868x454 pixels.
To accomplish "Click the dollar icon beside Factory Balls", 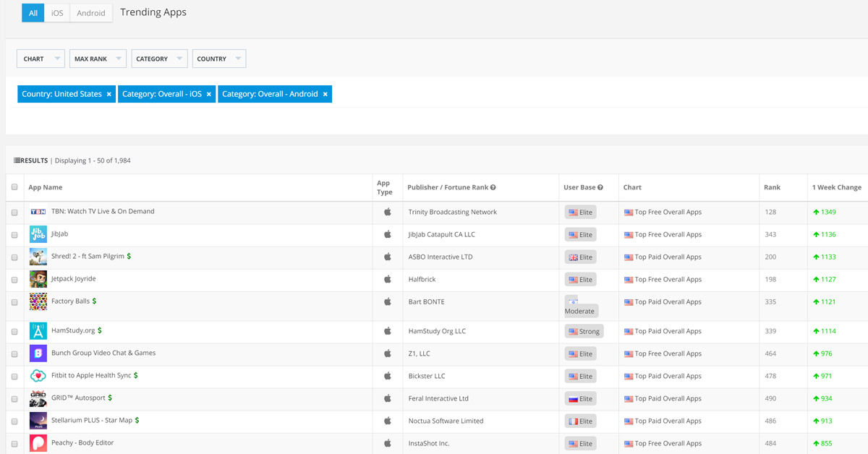I will pyautogui.click(x=94, y=301).
